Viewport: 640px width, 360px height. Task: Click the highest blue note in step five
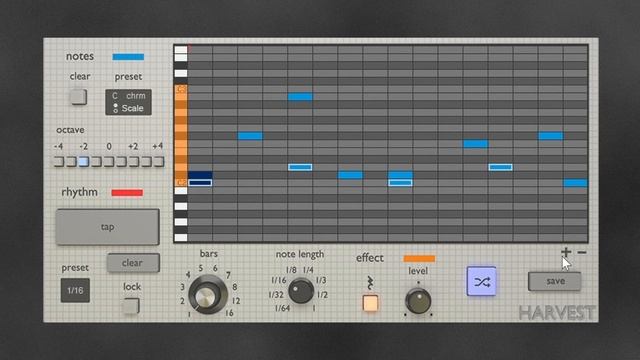coord(300,97)
